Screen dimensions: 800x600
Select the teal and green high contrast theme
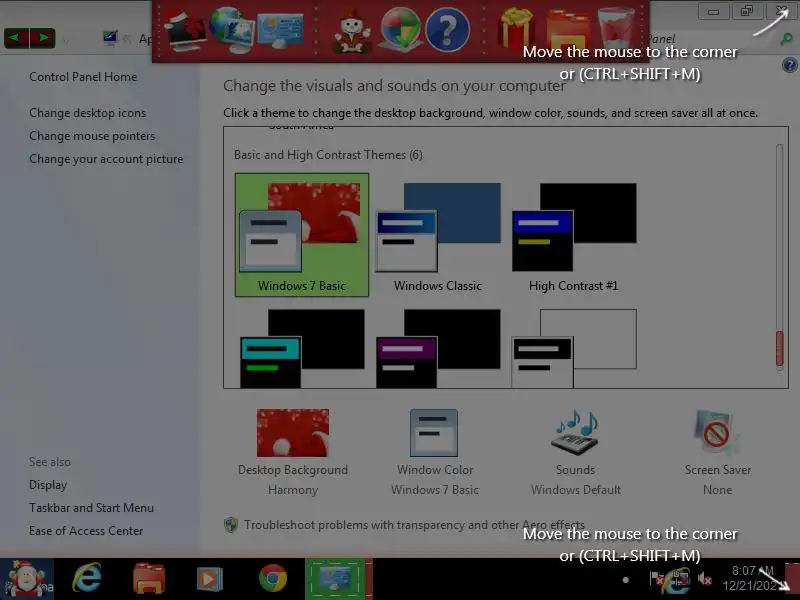click(x=302, y=348)
